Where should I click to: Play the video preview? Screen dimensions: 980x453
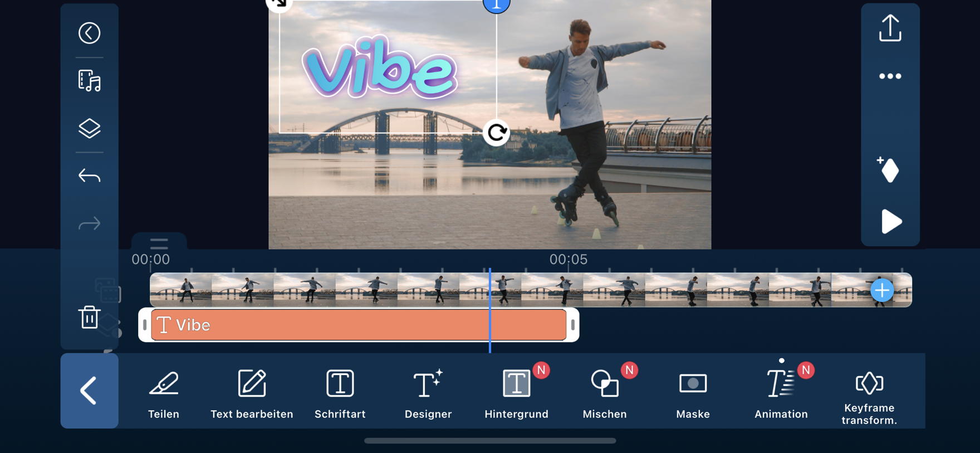[891, 221]
